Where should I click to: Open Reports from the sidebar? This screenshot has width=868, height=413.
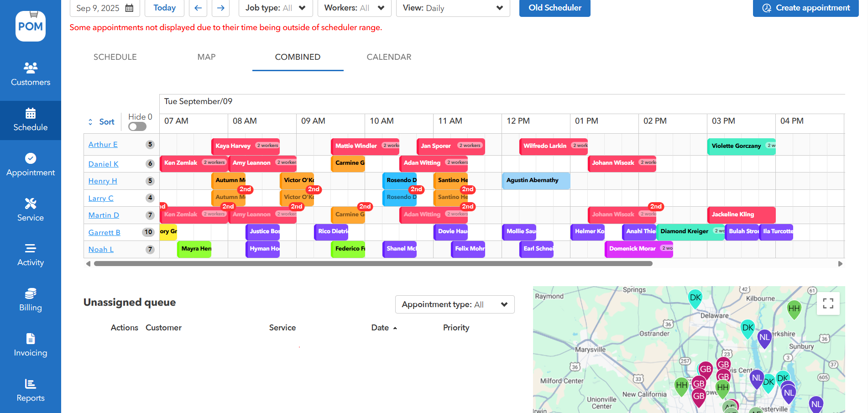31,390
